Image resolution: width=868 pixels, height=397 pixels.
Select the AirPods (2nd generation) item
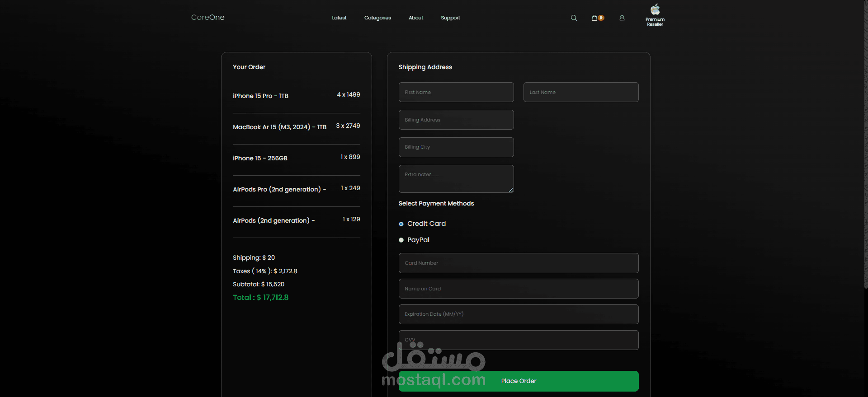274,221
